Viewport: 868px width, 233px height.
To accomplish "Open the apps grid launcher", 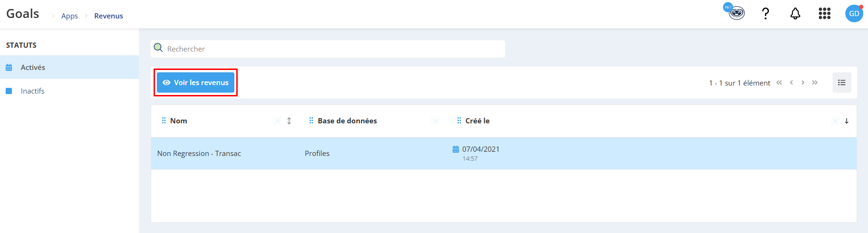I will click(825, 14).
